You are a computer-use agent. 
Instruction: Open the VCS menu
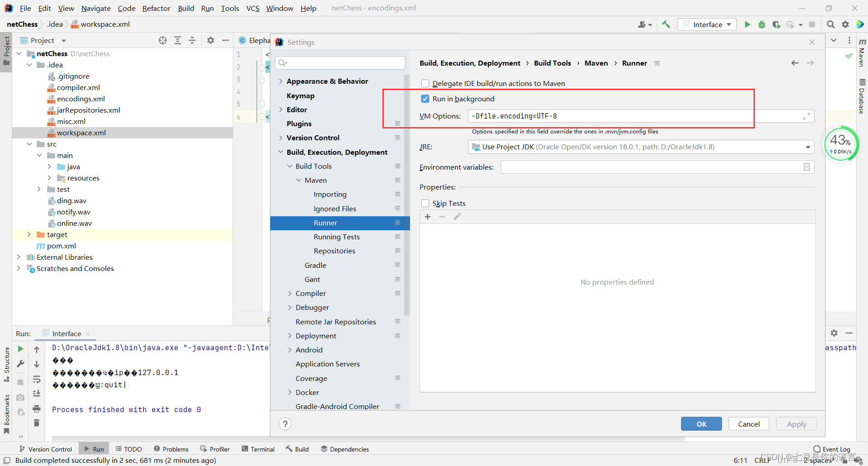tap(253, 8)
